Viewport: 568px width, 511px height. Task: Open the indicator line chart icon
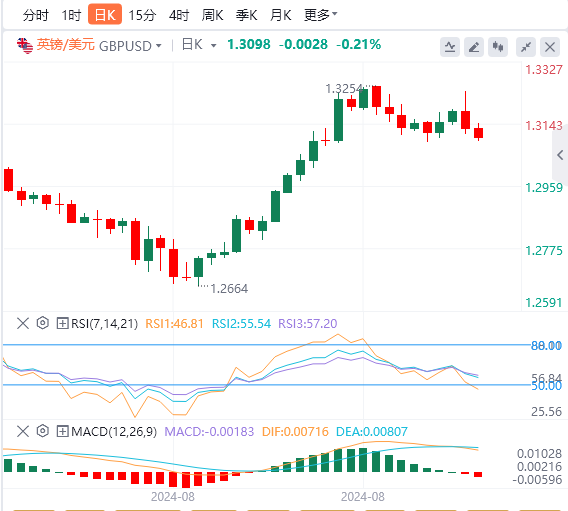point(450,47)
